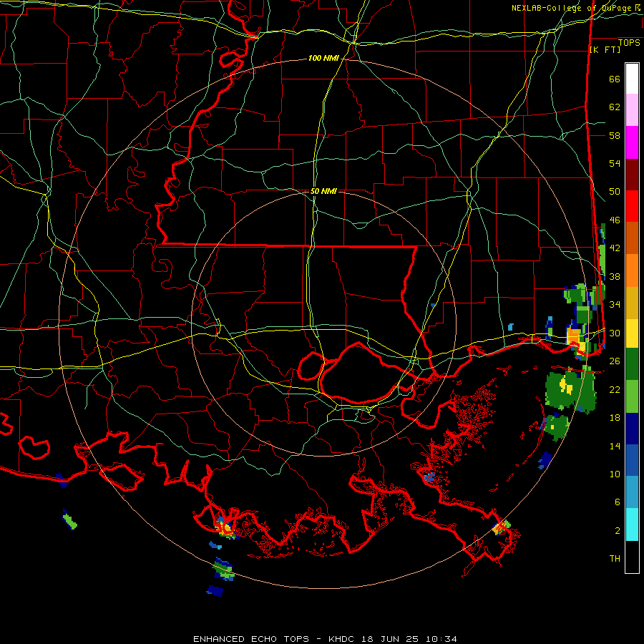Click the light pink legend swatch
644x644 pixels.
[632, 110]
